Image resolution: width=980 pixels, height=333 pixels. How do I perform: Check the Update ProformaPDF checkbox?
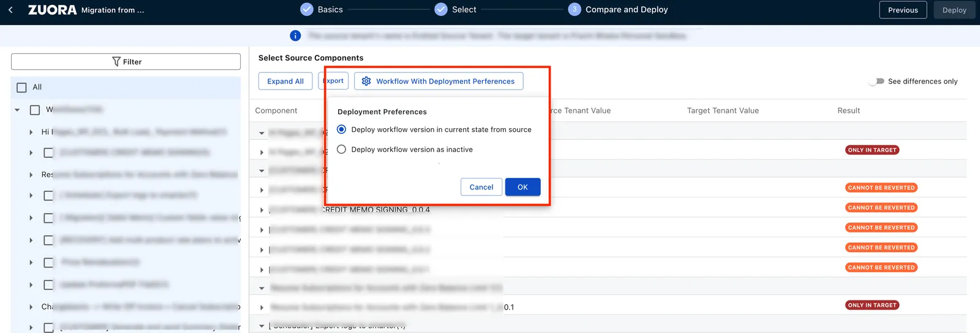click(48, 285)
